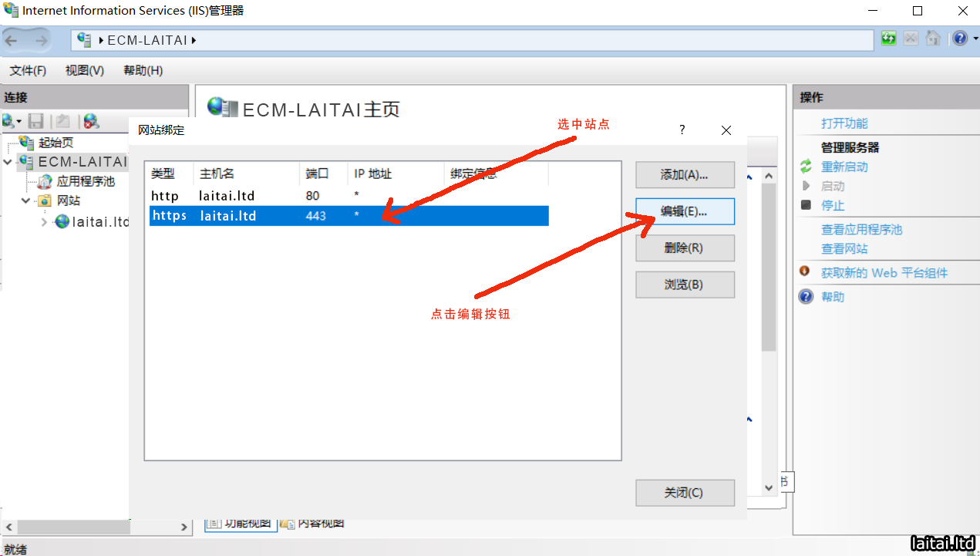Click the refresh page icon beside address bar
Screen dimensions: 980x556
pos(889,38)
